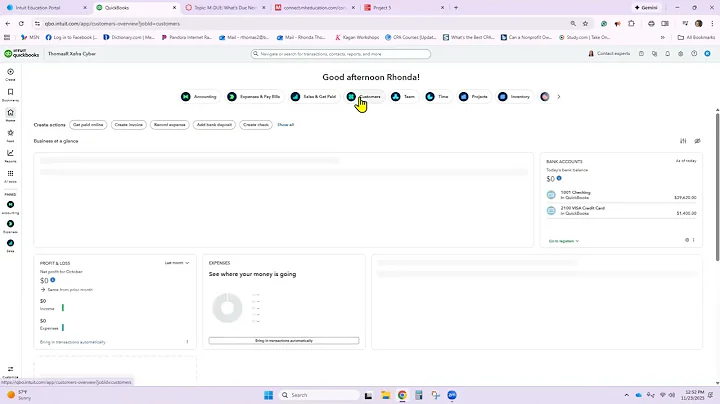
Task: Click info icon beside today's bank balance
Action: pyautogui.click(x=559, y=178)
